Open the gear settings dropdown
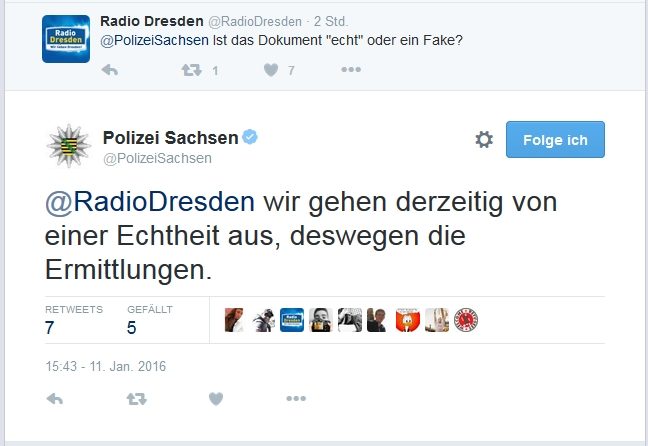Screen dimensions: 648x446 coord(484,140)
